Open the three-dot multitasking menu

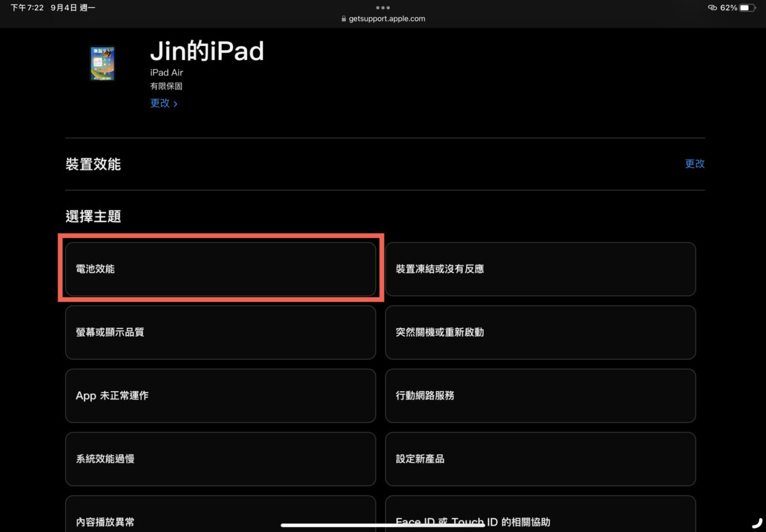coord(383,8)
